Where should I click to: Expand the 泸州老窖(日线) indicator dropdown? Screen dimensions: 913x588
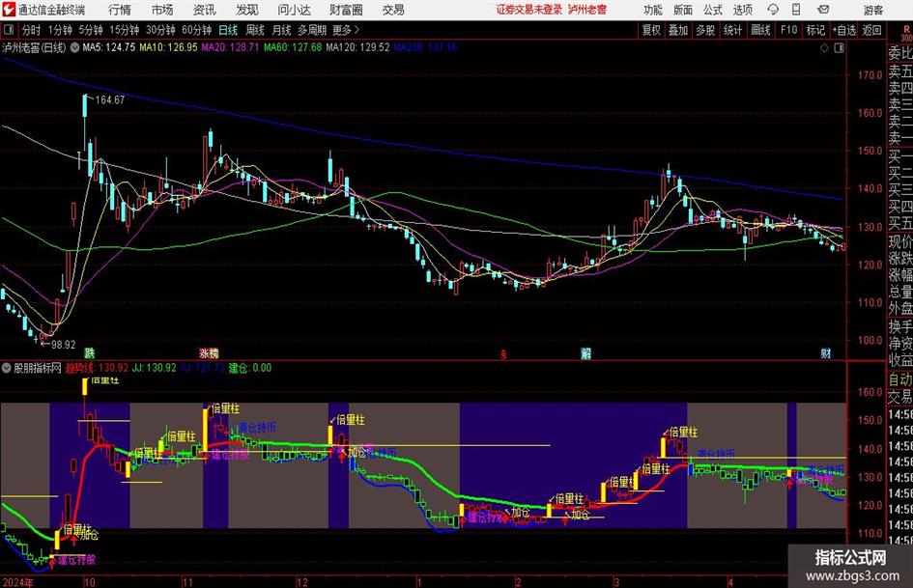[75, 47]
